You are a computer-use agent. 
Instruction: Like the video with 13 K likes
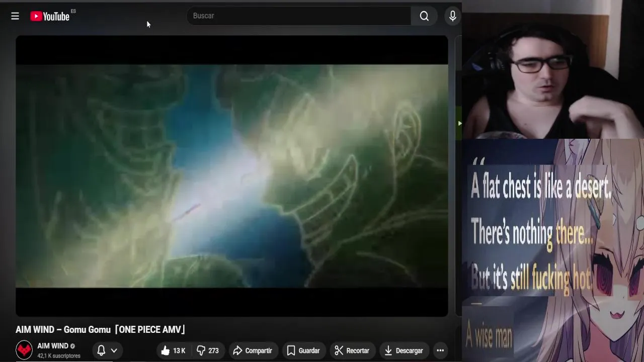(173, 350)
